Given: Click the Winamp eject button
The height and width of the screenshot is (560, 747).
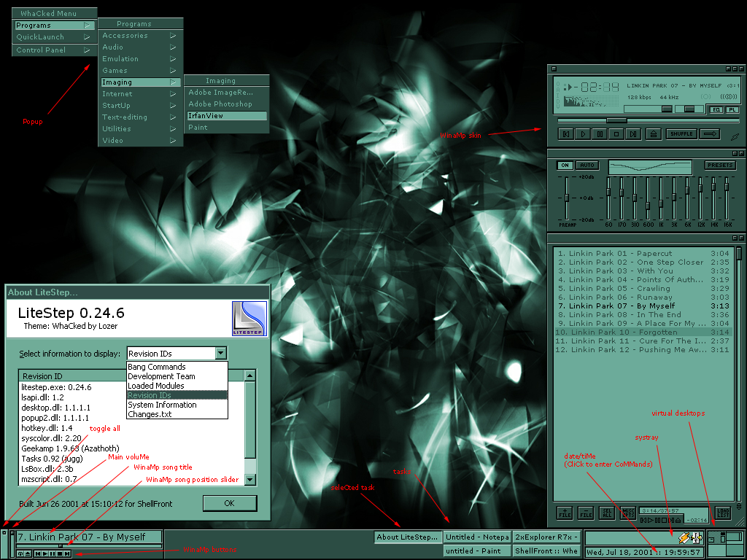Looking at the screenshot, I should click(x=654, y=134).
